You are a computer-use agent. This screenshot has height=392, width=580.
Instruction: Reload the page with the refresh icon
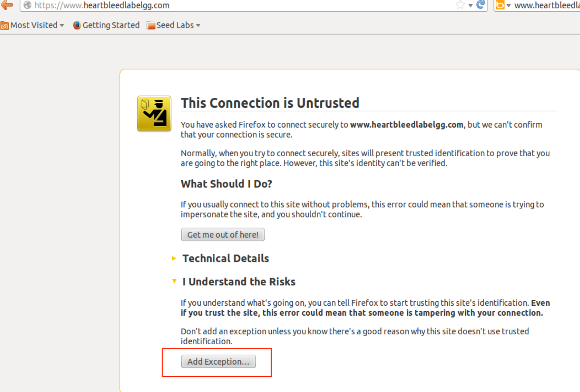point(481,5)
